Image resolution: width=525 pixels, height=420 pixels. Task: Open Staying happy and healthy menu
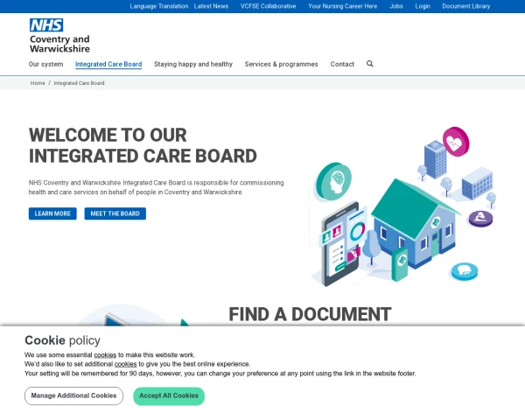[193, 64]
